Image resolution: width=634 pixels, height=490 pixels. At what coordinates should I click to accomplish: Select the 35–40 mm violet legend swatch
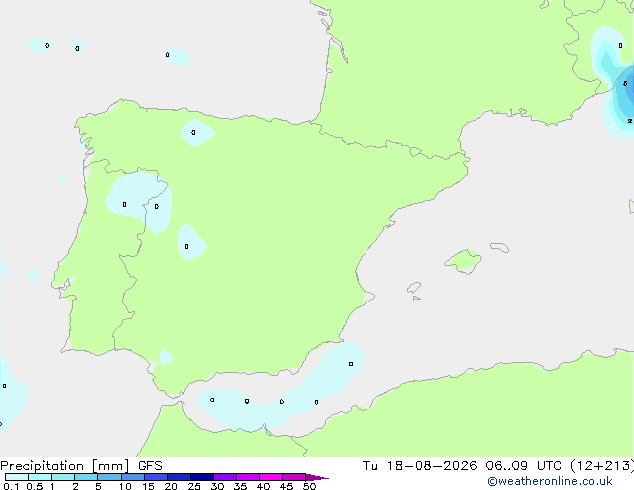coord(248,477)
